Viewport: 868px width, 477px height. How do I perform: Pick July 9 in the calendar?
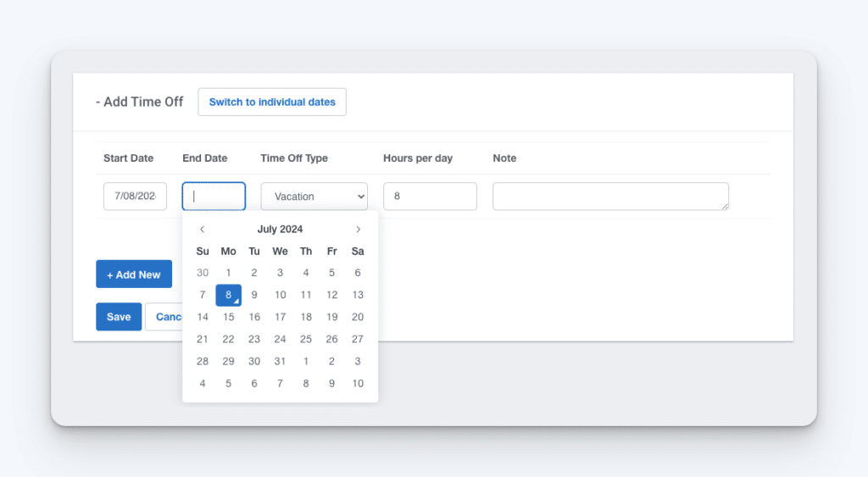click(254, 295)
